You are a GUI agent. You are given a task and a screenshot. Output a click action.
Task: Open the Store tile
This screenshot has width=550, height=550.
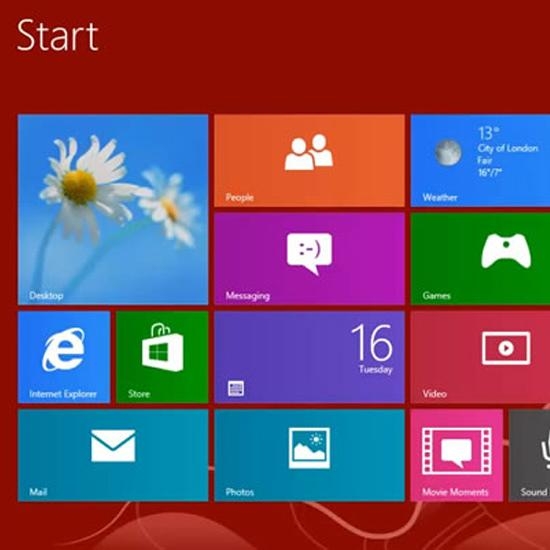coord(162,357)
